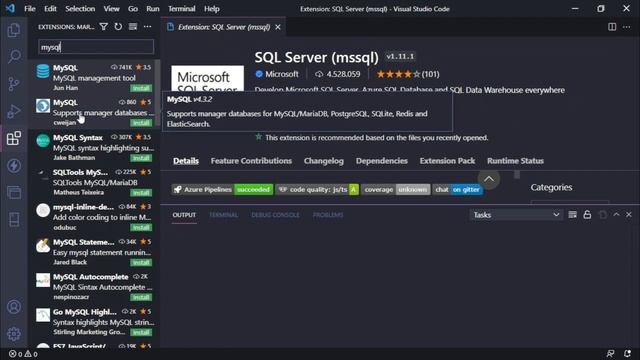Click the VS Code logo icon
Viewport: 640px width, 360px height.
pos(10,9)
